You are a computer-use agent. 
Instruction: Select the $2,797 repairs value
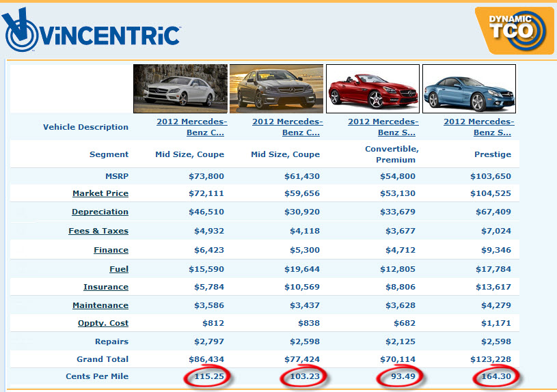coord(209,341)
